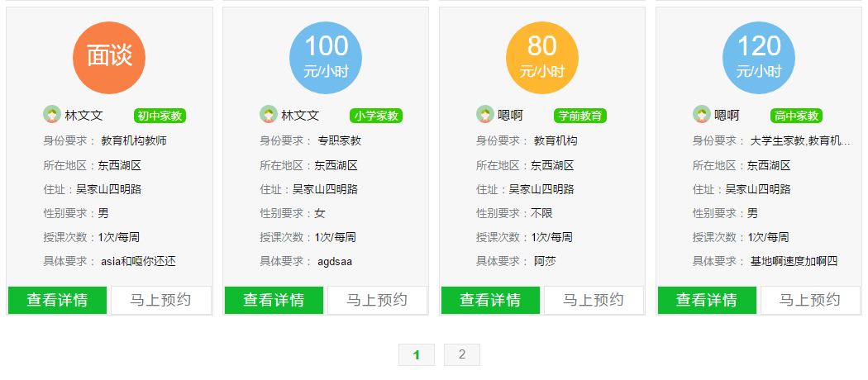The width and height of the screenshot is (868, 380).
Task: Click the orange 面谈 price circle
Action: click(109, 56)
